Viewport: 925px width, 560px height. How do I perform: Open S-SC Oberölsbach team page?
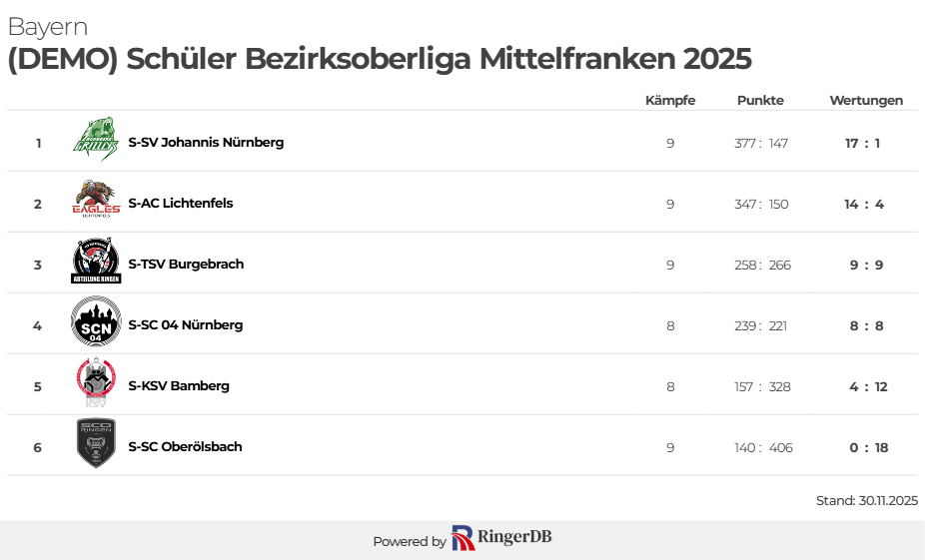pos(185,446)
